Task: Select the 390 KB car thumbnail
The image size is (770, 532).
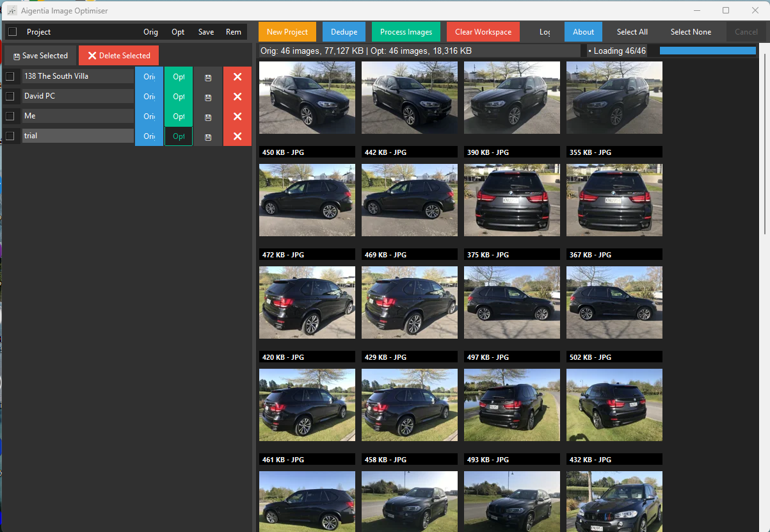Action: click(x=512, y=97)
